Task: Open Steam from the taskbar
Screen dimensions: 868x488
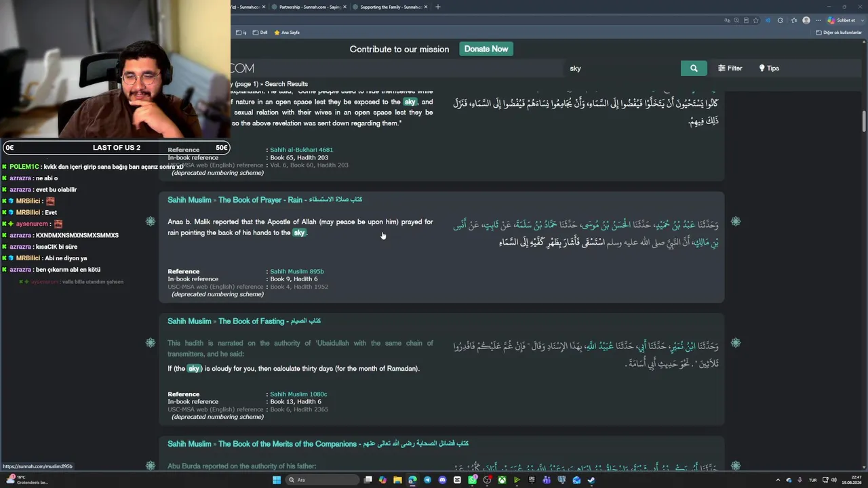Action: point(591,480)
